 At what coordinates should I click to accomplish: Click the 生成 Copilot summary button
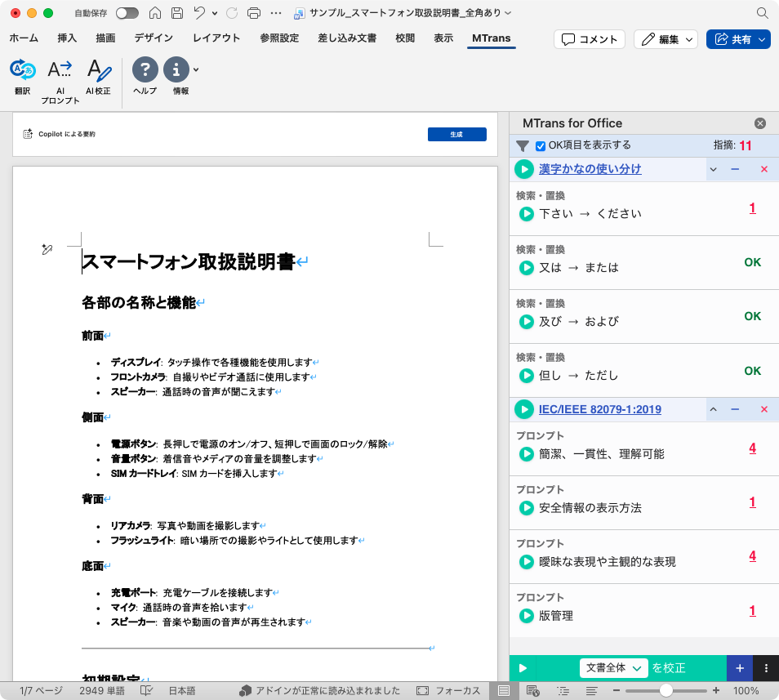pyautogui.click(x=456, y=134)
